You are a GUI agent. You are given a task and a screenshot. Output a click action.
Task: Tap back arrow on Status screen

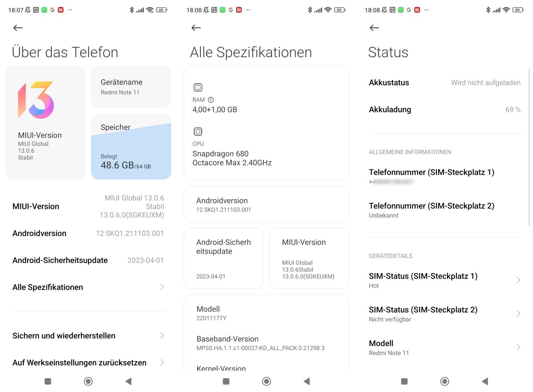click(374, 28)
